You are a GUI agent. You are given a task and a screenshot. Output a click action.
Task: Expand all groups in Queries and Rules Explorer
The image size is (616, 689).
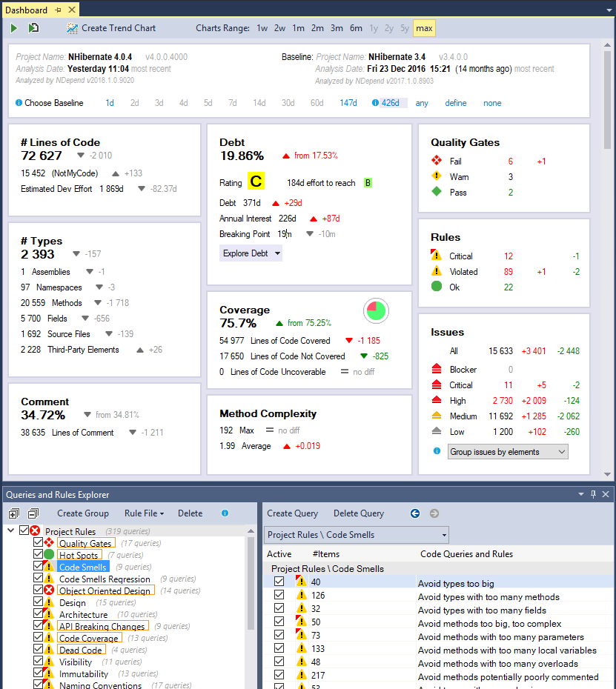(x=13, y=513)
